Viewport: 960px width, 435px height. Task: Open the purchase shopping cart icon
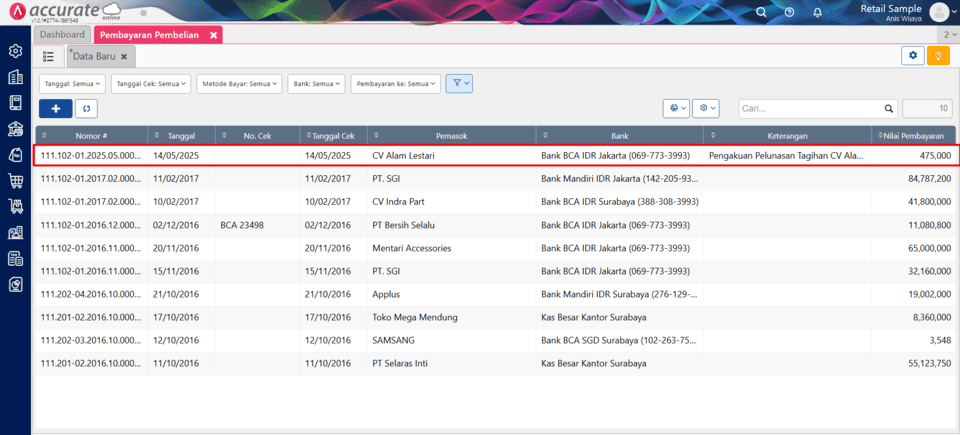point(15,181)
